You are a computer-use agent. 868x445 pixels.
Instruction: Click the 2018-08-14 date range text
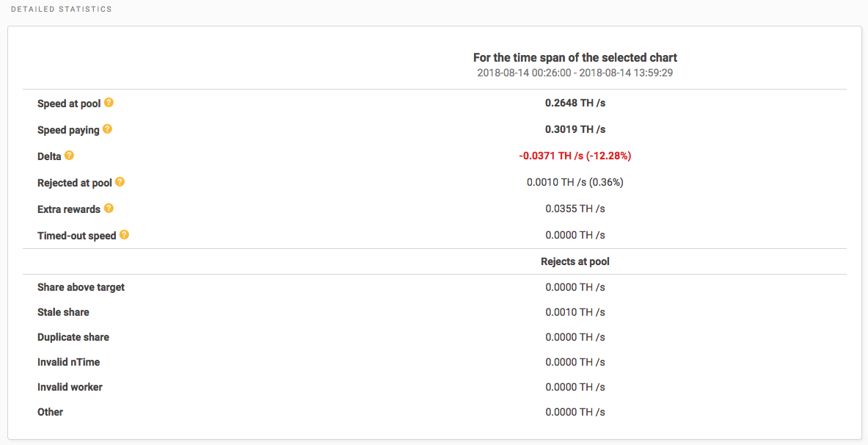(x=575, y=73)
